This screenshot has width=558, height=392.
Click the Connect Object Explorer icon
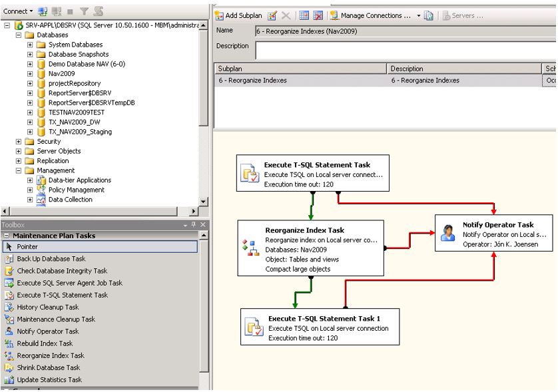coord(43,11)
